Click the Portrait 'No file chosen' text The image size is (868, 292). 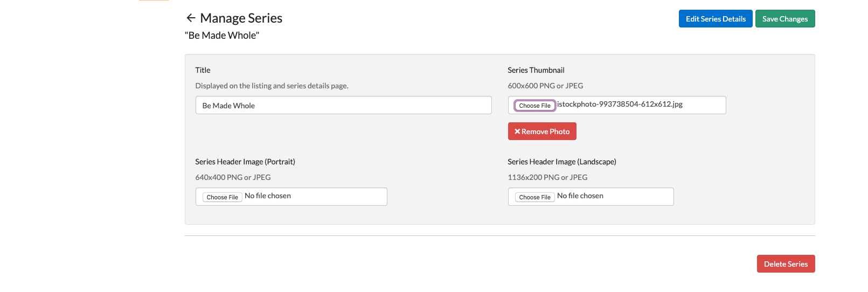pos(268,196)
